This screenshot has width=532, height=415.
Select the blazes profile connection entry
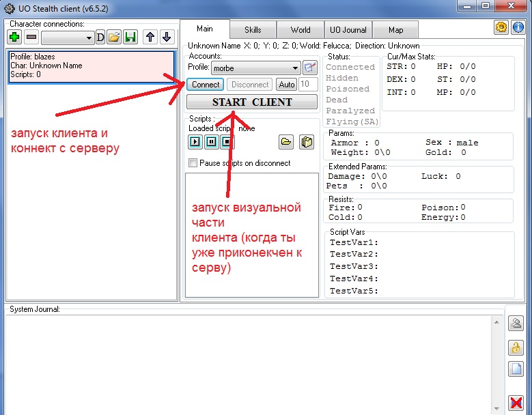92,66
